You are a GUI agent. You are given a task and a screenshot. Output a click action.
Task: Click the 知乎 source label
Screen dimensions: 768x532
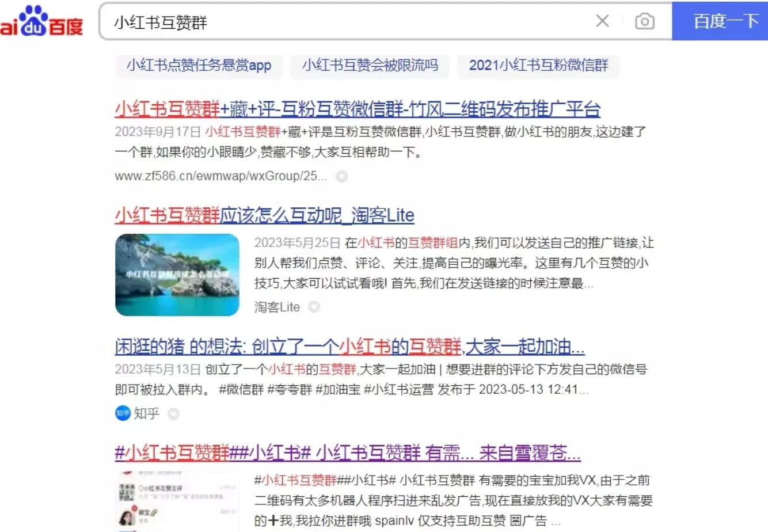click(146, 413)
